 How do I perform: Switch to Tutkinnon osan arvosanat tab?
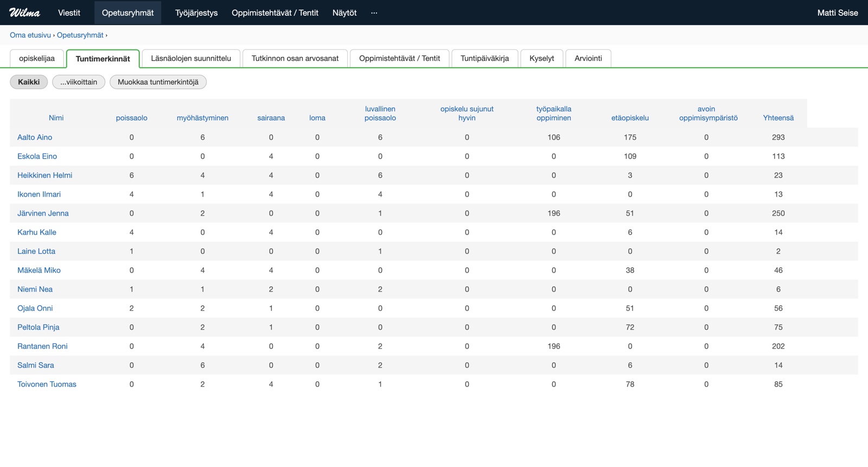coord(295,58)
